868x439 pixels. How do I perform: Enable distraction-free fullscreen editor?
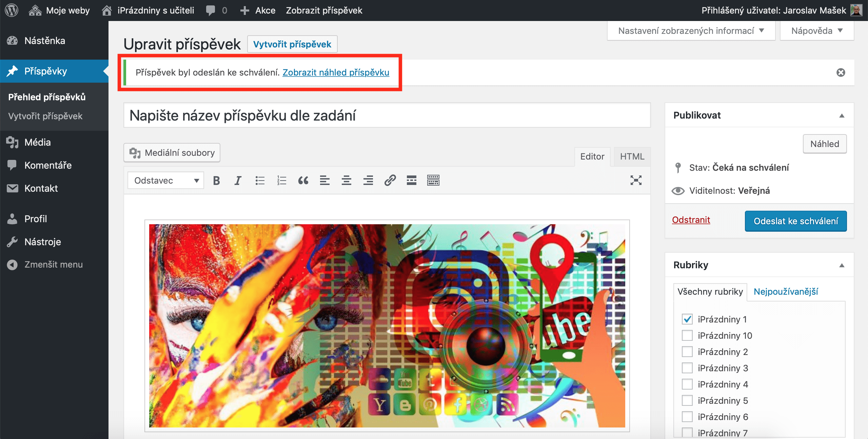point(636,180)
